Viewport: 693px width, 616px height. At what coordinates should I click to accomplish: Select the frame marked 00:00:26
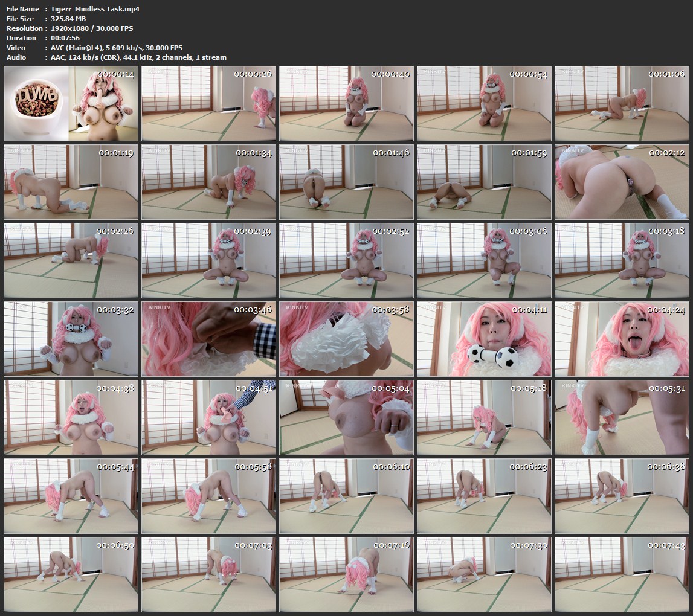[209, 104]
